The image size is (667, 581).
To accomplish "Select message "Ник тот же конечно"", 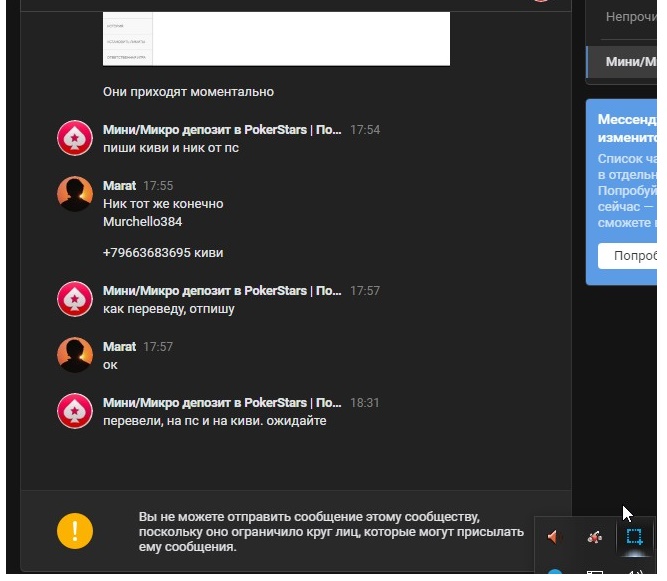I will click(163, 204).
